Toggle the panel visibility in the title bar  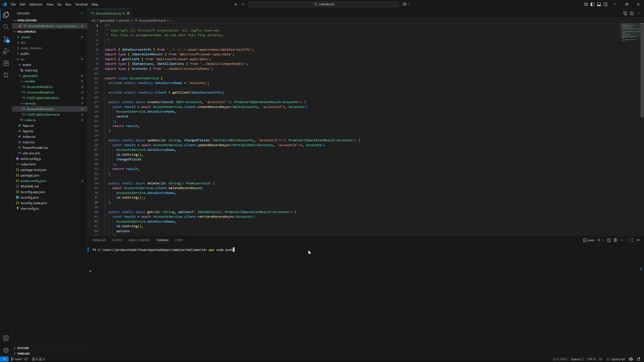pyautogui.click(x=599, y=4)
